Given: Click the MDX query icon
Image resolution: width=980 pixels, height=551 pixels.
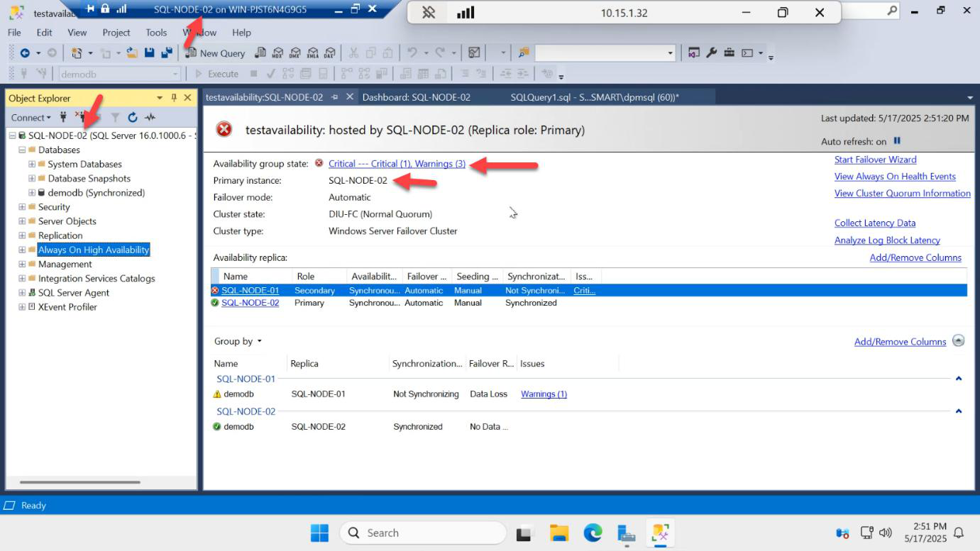Looking at the screenshot, I should pyautogui.click(x=277, y=53).
